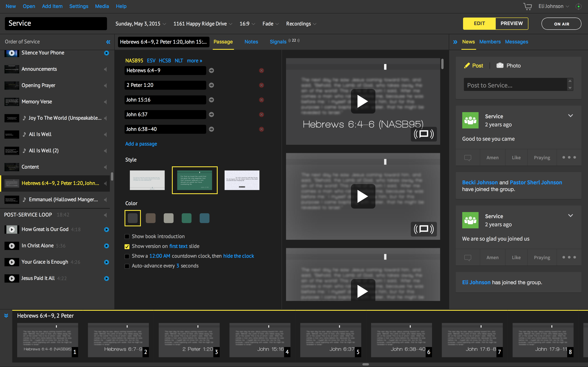Screen dimensions: 588x367
Task: Click the Photo camera icon
Action: [x=500, y=65]
